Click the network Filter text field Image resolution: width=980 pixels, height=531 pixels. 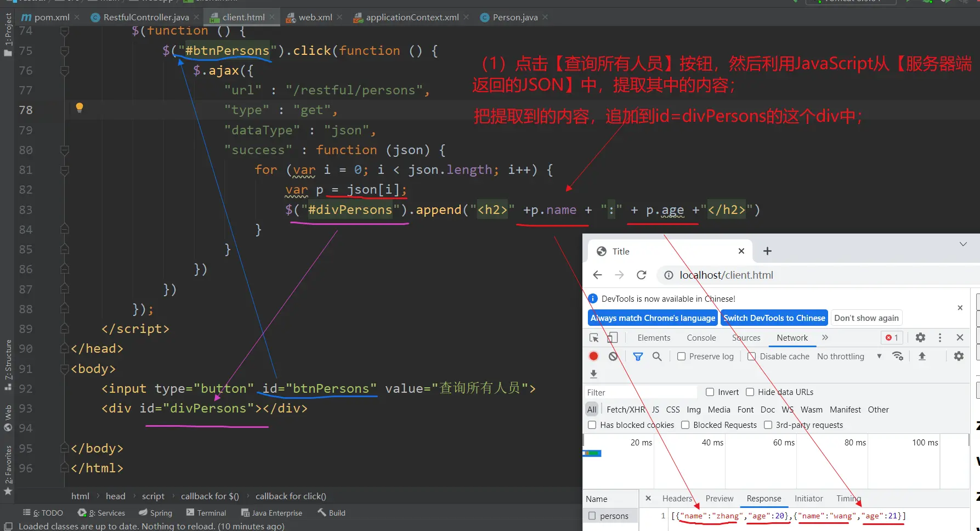pos(641,392)
